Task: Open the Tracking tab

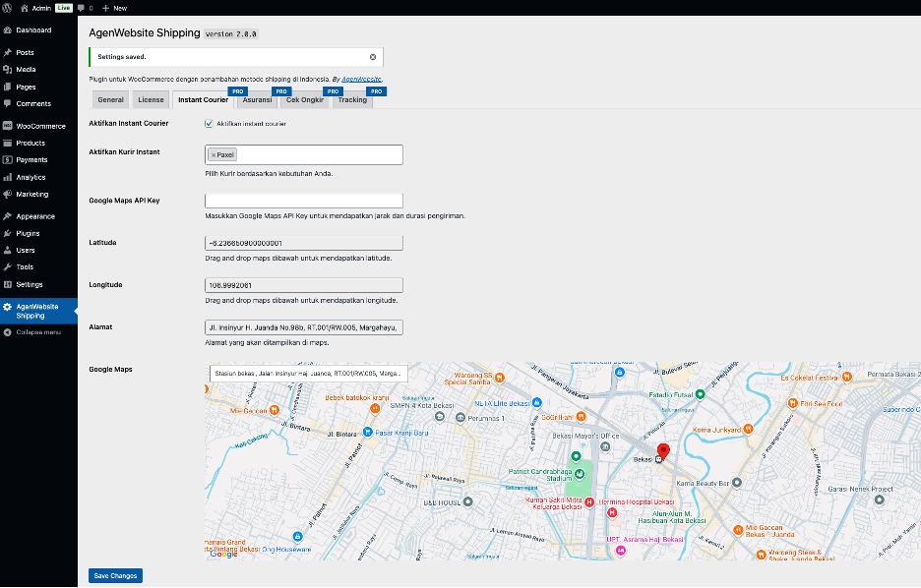Action: coord(352,99)
